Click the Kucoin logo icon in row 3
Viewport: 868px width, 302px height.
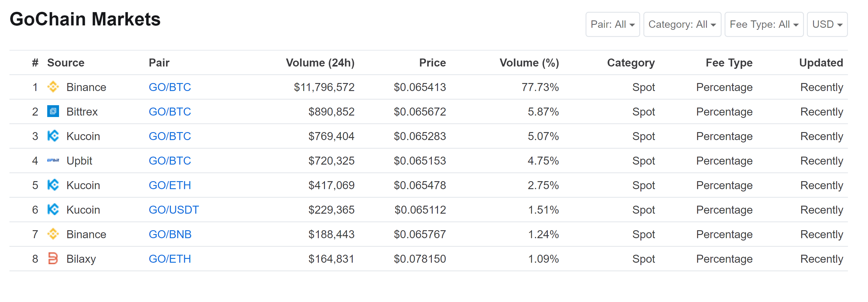click(53, 136)
